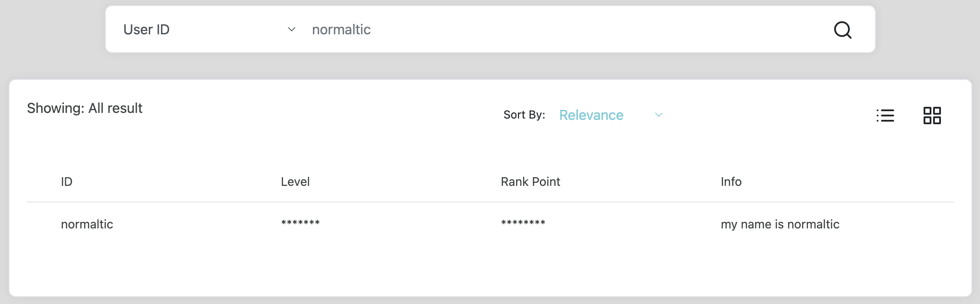Switch to list view layout
980x304 pixels.
pos(885,116)
